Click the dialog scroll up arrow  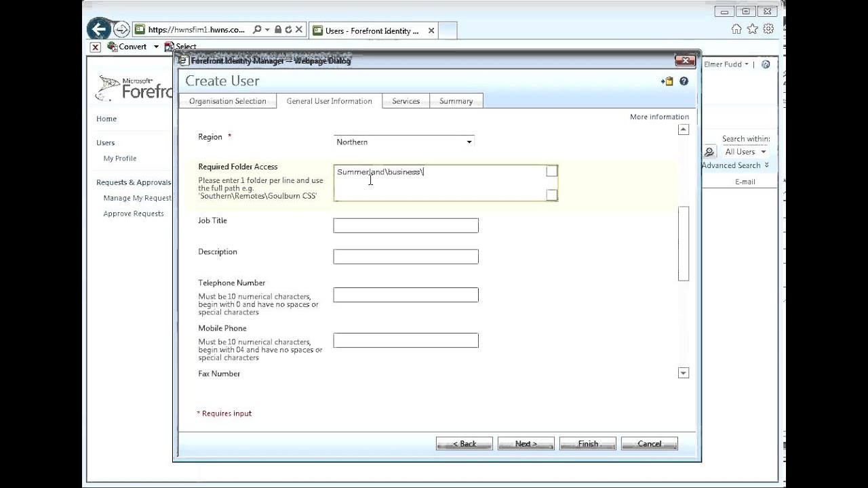coord(684,129)
